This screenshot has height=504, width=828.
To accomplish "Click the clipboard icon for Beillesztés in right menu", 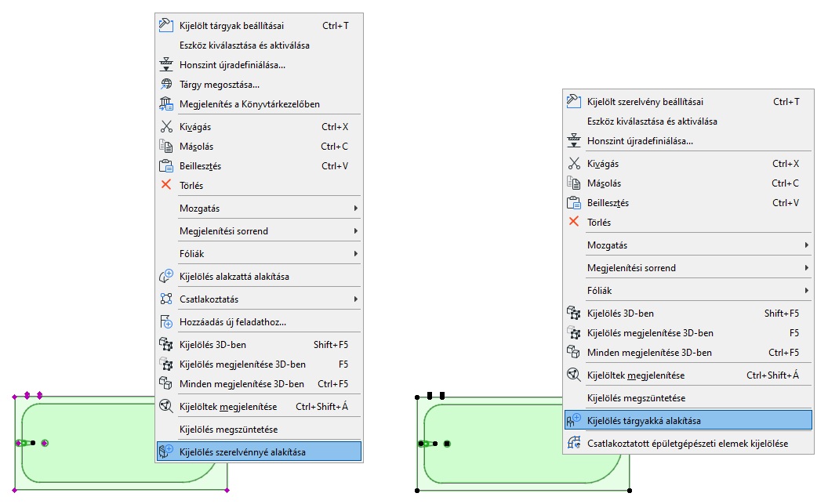I will coord(573,203).
